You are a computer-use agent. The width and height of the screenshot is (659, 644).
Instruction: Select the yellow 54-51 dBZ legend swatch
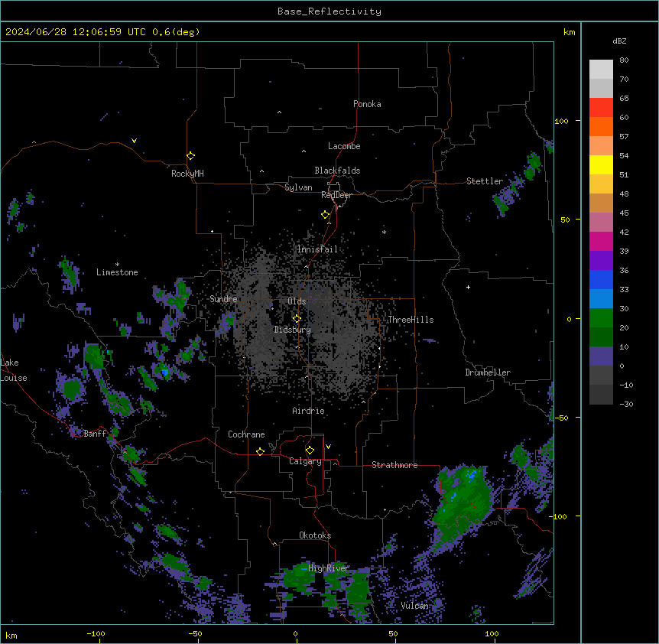point(601,164)
